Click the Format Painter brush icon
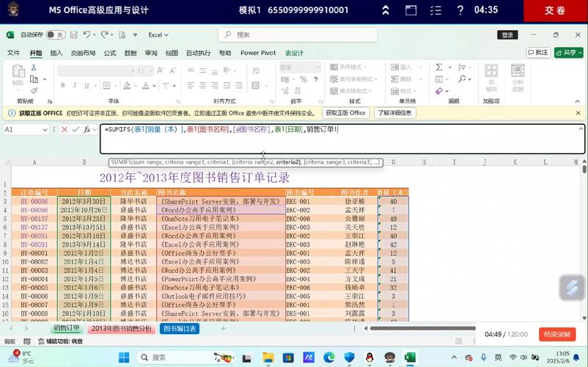The image size is (588, 367). [x=34, y=90]
